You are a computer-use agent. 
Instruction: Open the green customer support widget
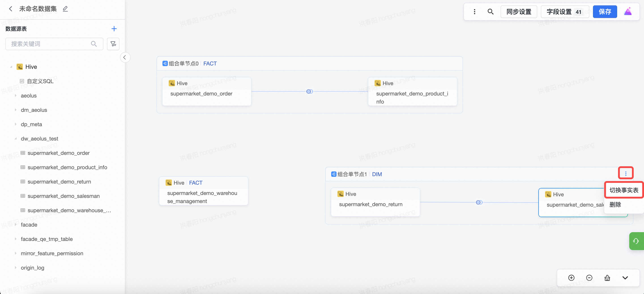(x=636, y=241)
